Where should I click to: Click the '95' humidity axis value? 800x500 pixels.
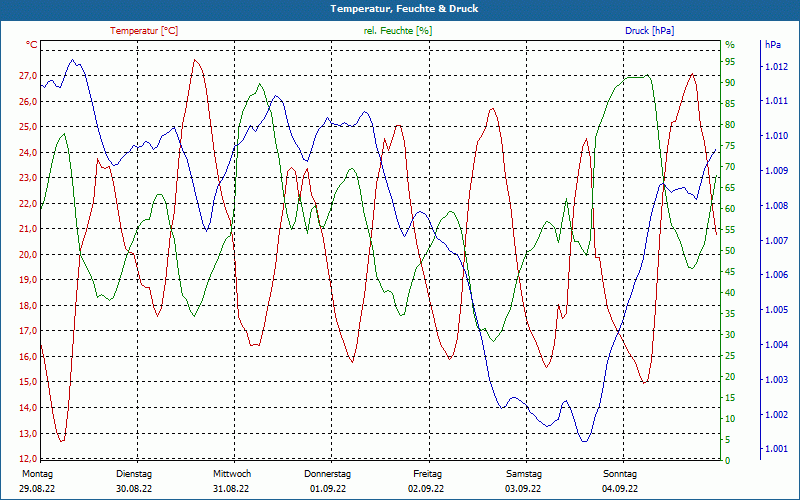point(730,62)
